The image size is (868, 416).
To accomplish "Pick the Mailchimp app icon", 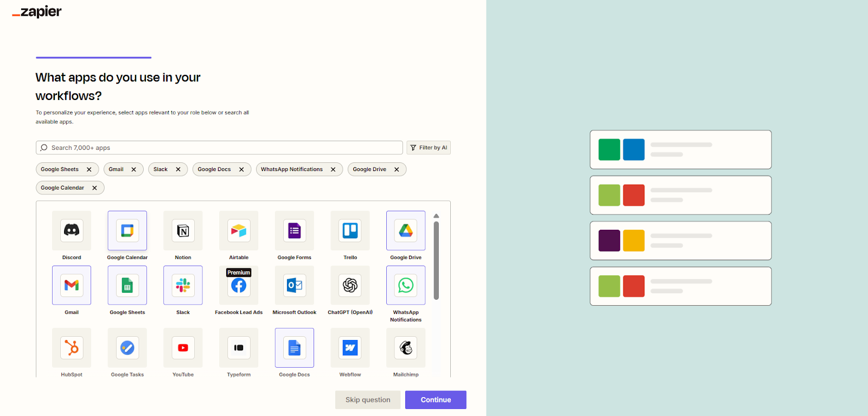I will (406, 348).
